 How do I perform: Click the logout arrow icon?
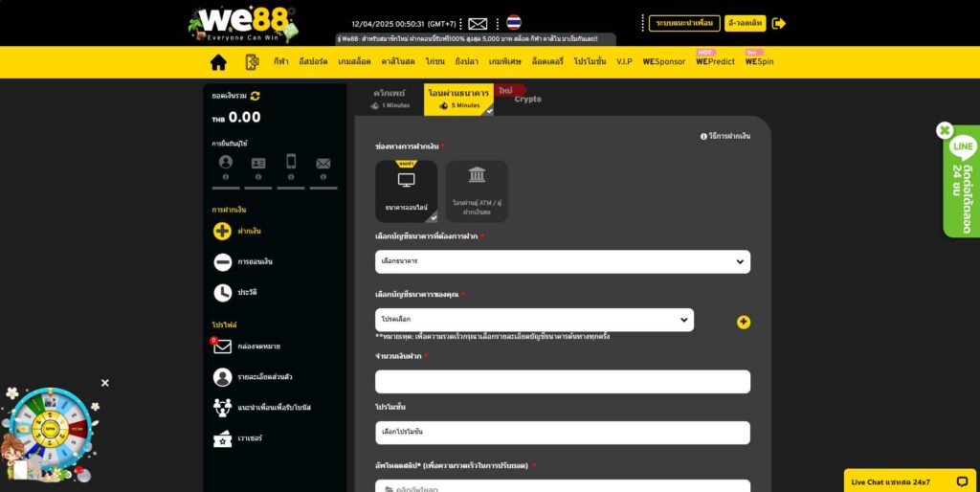tap(779, 24)
